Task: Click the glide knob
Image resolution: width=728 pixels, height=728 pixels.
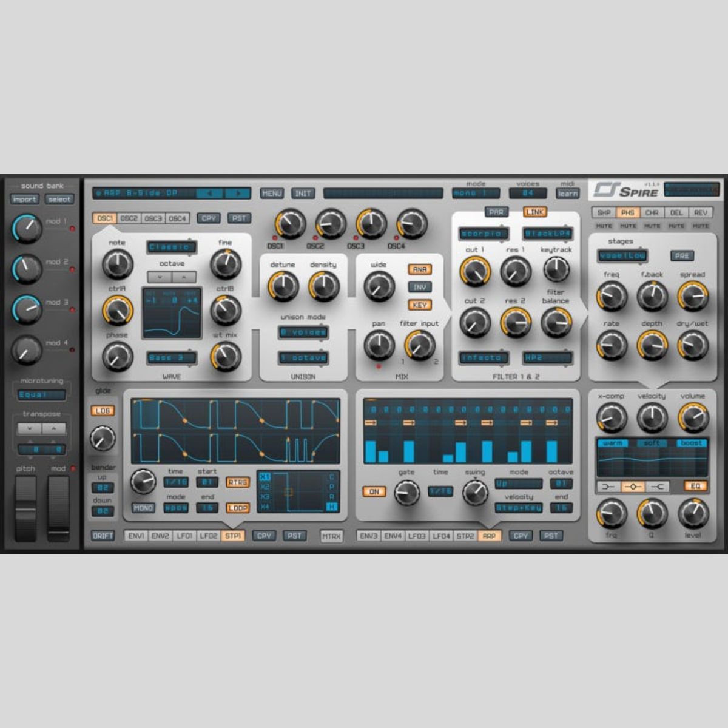Action: pyautogui.click(x=103, y=438)
